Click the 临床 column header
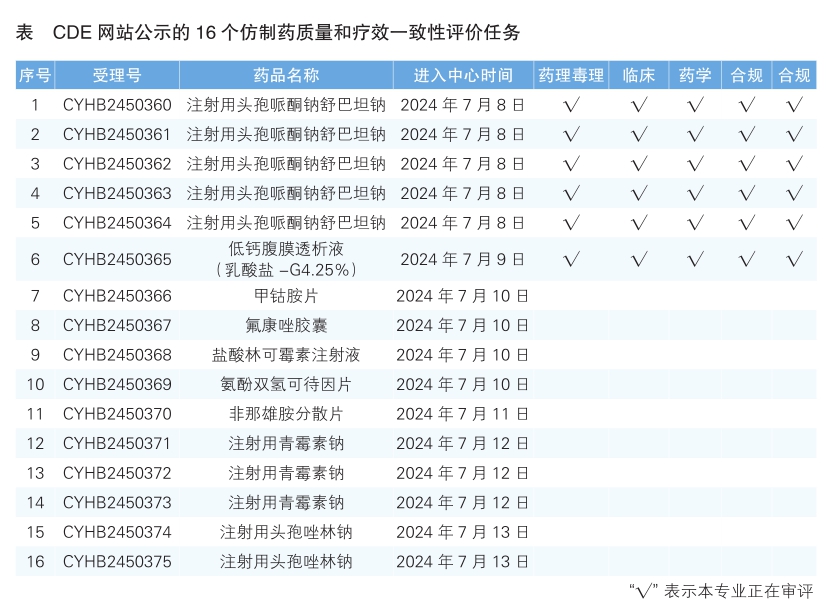826x612 pixels. (x=639, y=76)
